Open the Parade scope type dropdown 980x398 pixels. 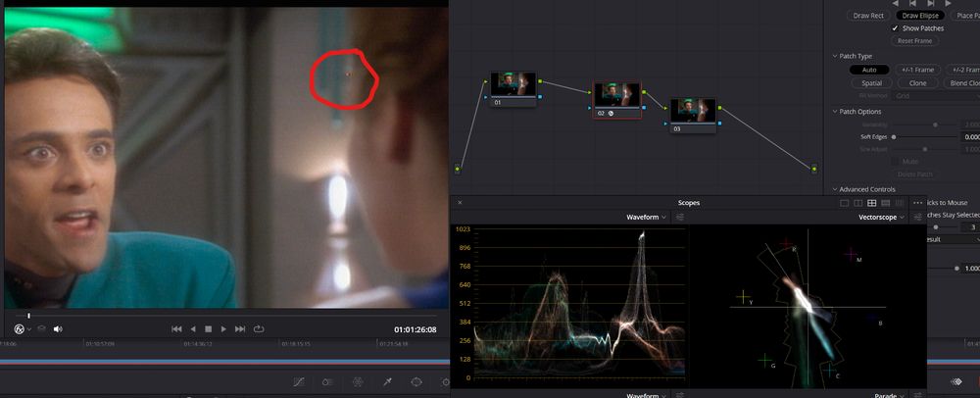click(891, 395)
